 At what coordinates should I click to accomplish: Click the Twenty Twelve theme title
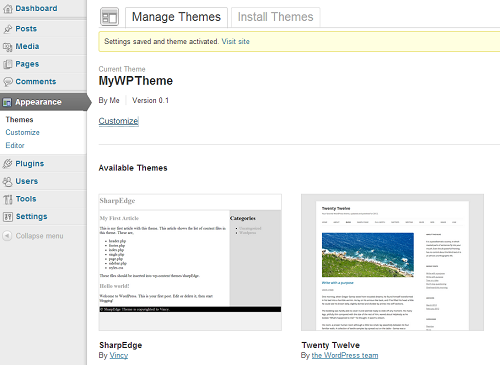point(331,345)
